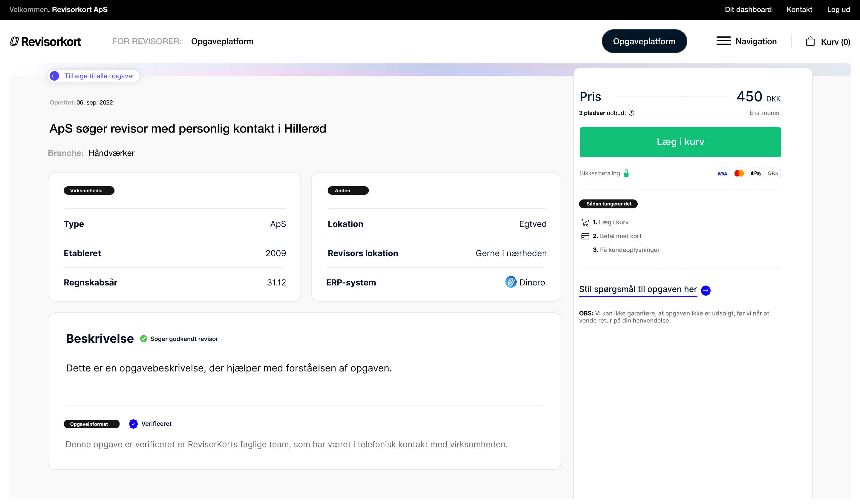Click the shopping bag icon next to Kurv
This screenshot has width=860, height=504.
[x=810, y=42]
